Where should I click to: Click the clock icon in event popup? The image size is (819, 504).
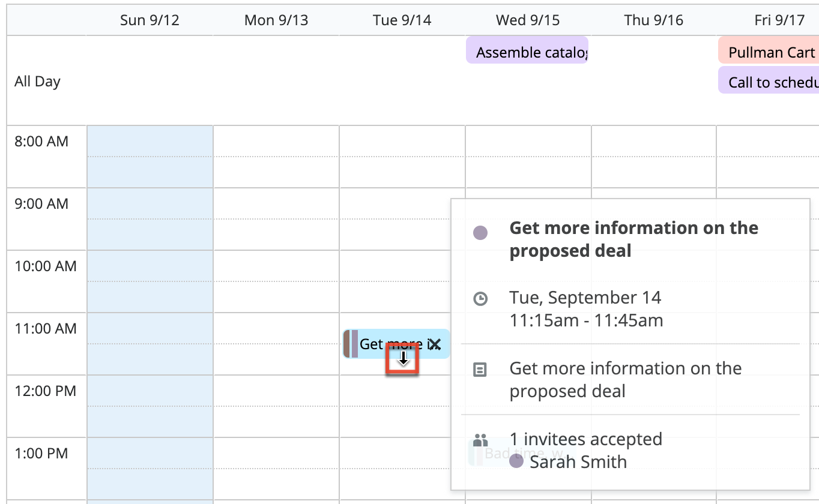click(480, 299)
